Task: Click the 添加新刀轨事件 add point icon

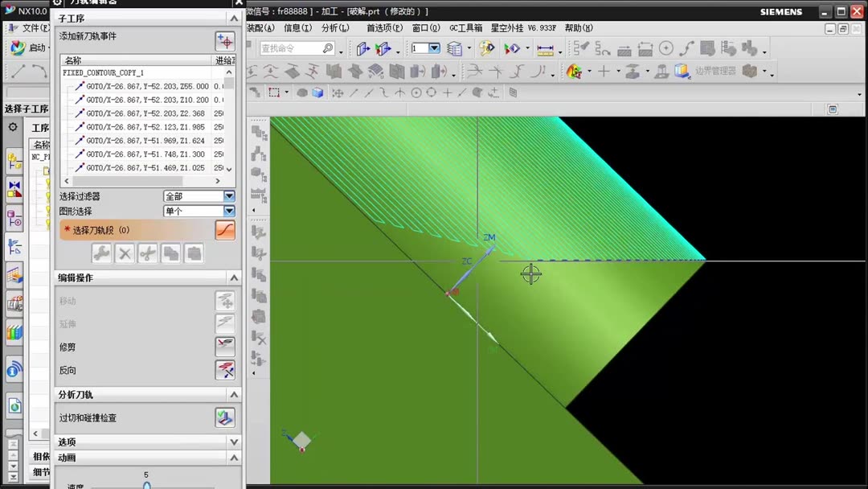Action: pos(225,40)
